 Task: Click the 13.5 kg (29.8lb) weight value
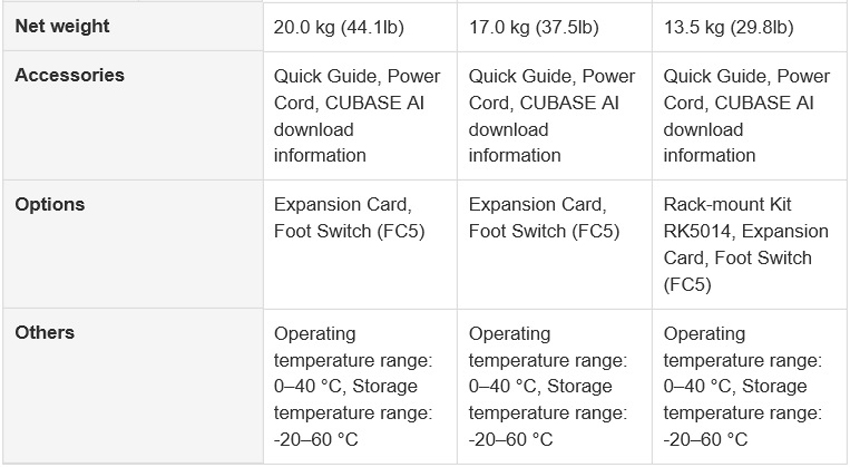click(x=729, y=27)
